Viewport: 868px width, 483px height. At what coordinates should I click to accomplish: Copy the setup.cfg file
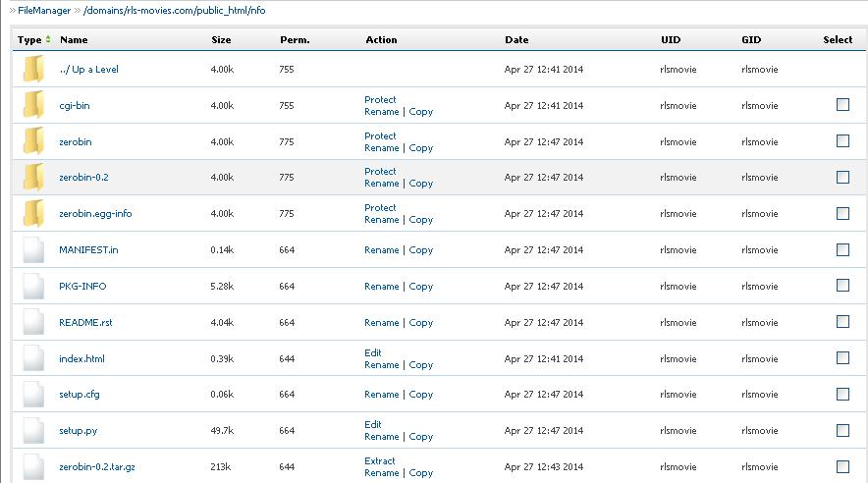(421, 395)
